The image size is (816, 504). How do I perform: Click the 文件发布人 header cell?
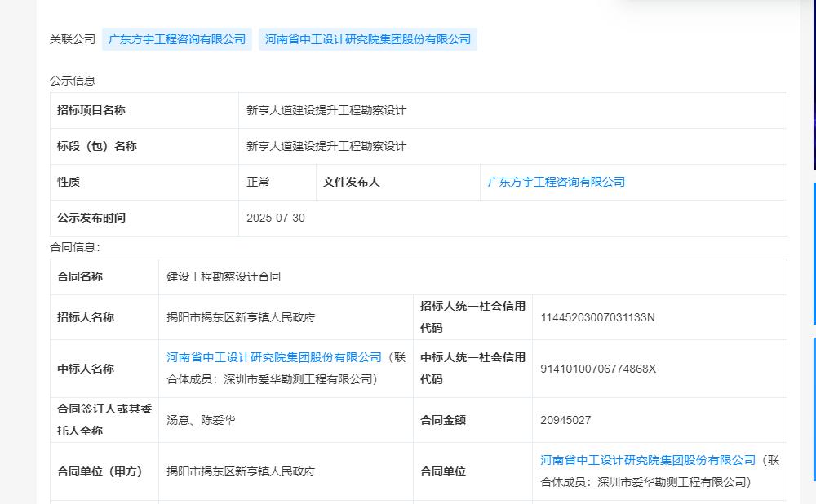coord(398,182)
